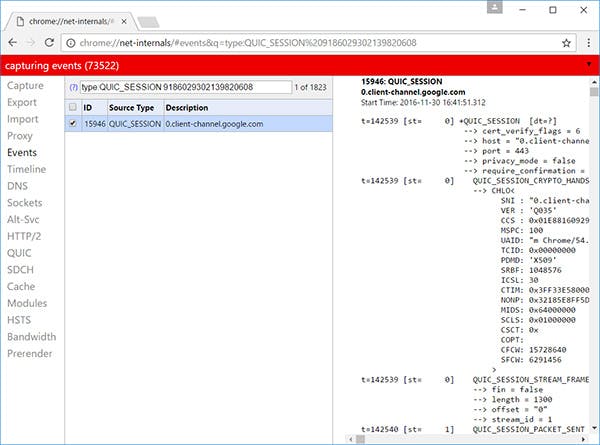
Task: Click the QUIC_SESSION source type cell
Action: point(135,124)
